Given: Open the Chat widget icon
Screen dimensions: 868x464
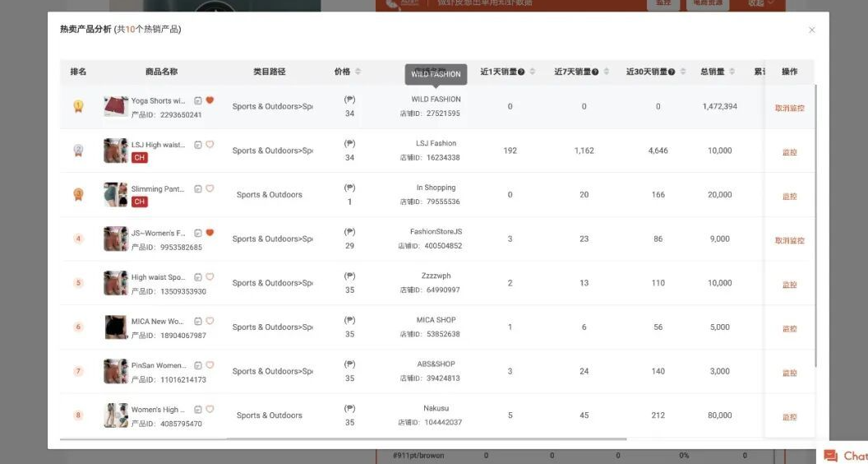Looking at the screenshot, I should (x=831, y=456).
